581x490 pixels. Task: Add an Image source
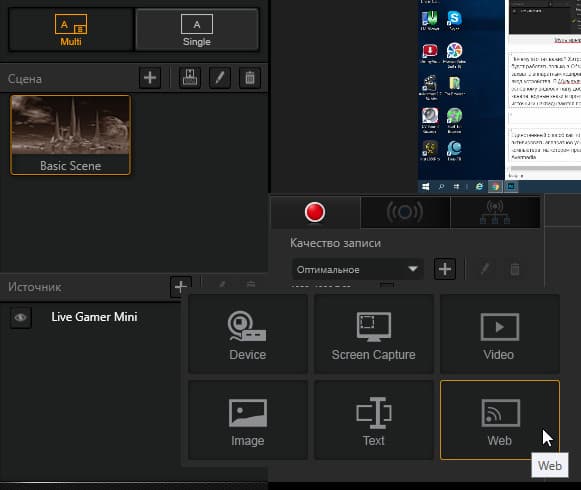pyautogui.click(x=248, y=420)
